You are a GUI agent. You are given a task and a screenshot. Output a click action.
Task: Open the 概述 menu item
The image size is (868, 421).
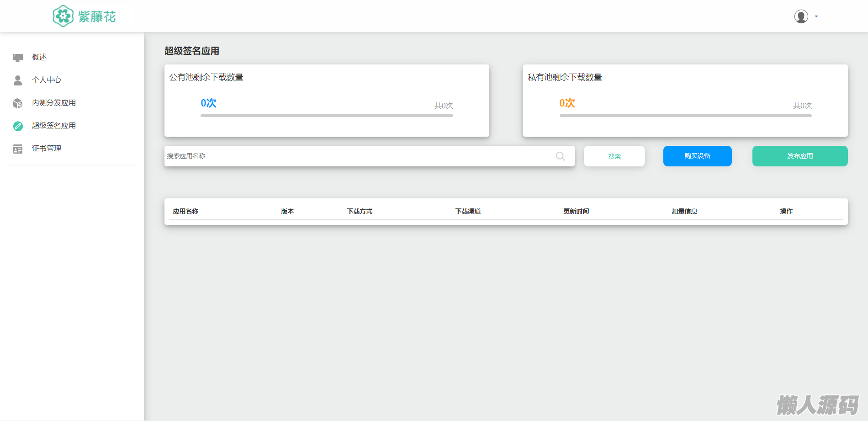tap(39, 57)
